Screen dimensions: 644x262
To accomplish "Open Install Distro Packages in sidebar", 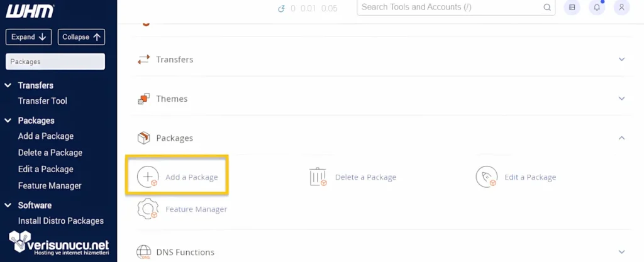I will point(61,221).
